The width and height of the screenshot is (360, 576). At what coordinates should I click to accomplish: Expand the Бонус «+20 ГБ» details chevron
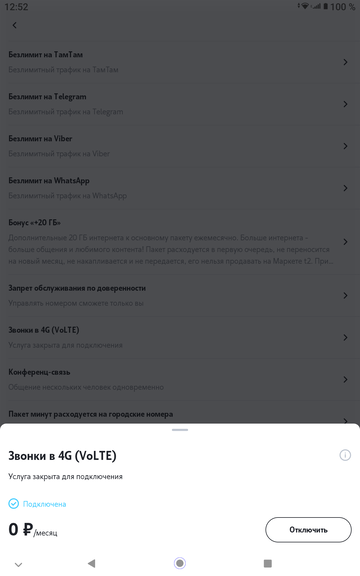pos(345,242)
